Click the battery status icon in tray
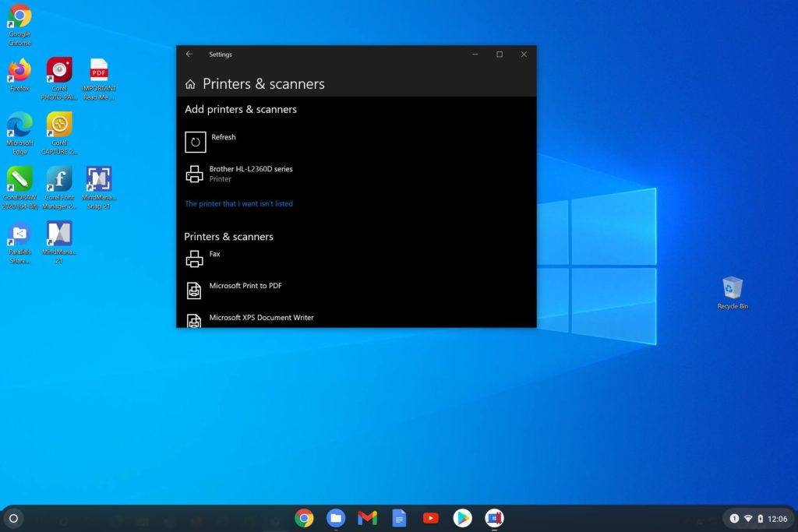798x532 pixels. pos(761,518)
